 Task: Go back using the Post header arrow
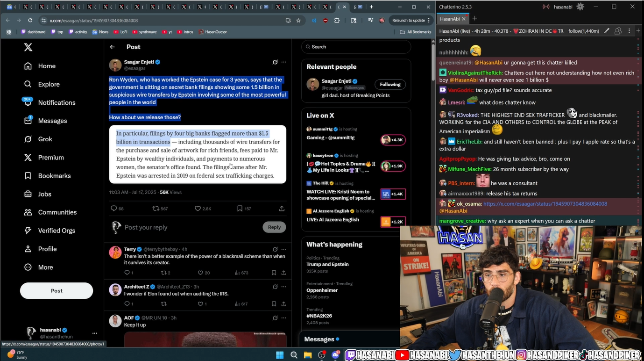(x=113, y=47)
